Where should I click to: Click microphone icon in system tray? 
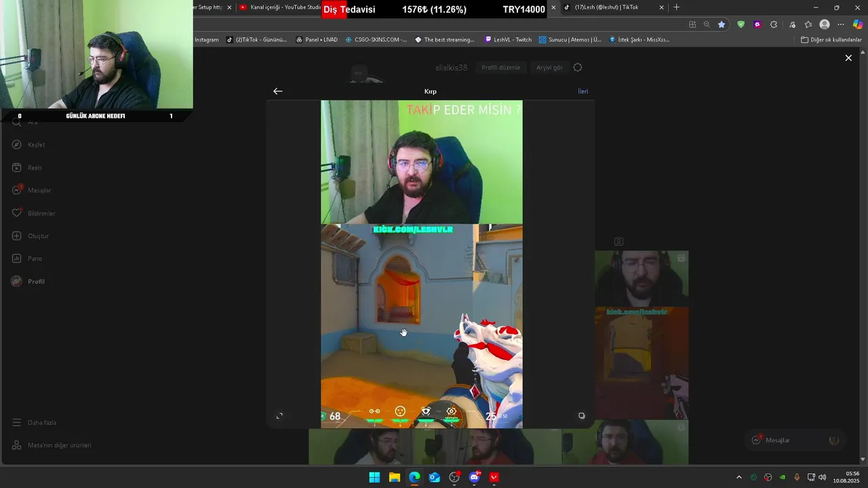pos(797,477)
